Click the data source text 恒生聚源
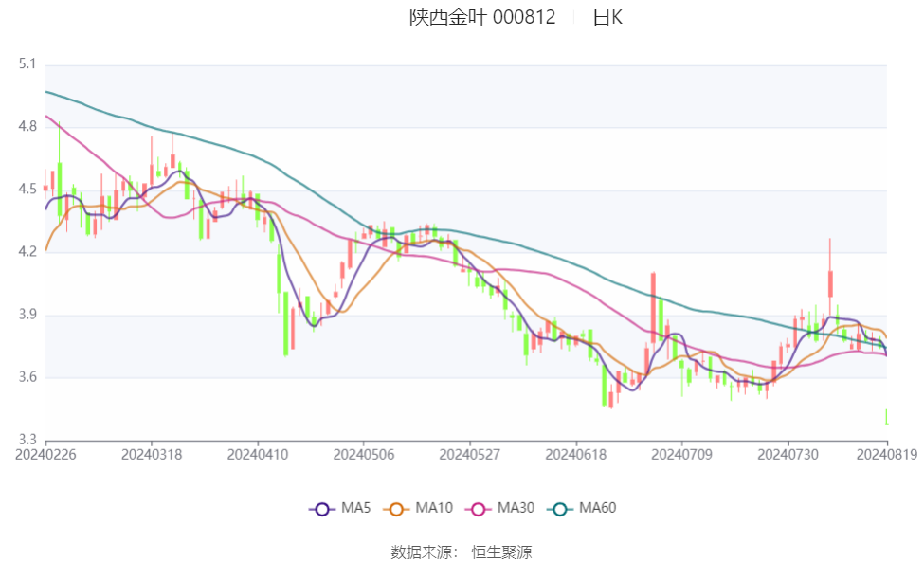Screen dimensions: 924x561 click(501, 552)
